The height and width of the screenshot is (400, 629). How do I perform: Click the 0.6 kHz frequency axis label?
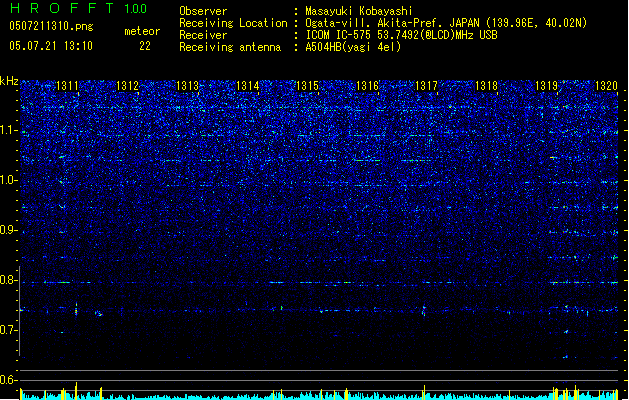point(9,380)
